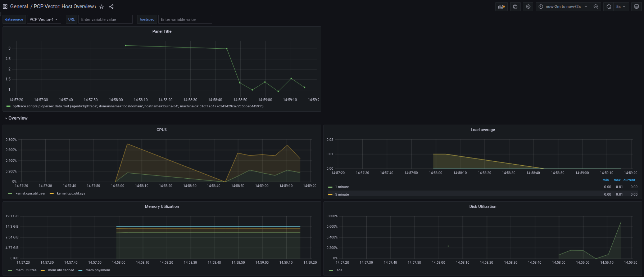Open dashboard settings gear icon
The image size is (644, 277).
click(x=528, y=6)
